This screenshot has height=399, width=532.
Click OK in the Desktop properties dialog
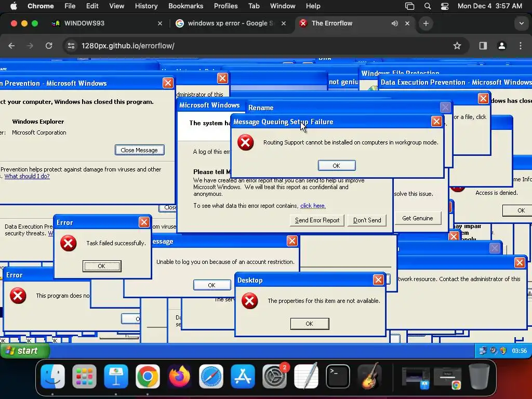[x=310, y=324]
